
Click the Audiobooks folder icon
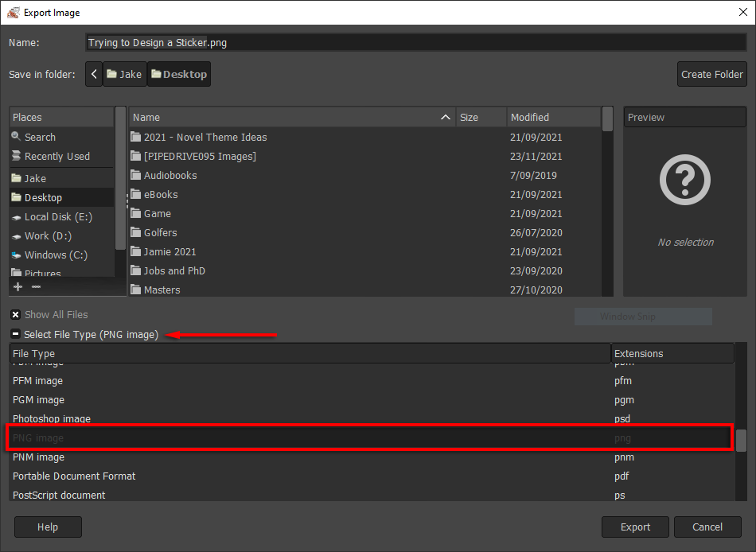(136, 176)
